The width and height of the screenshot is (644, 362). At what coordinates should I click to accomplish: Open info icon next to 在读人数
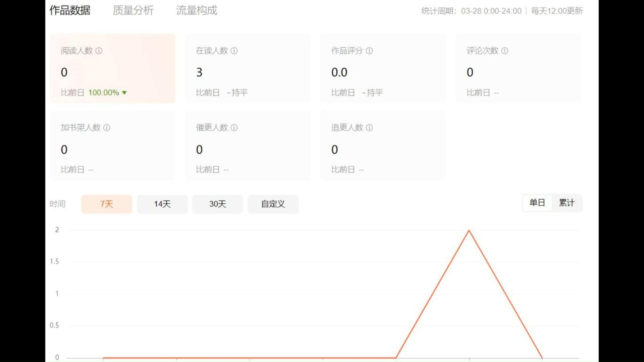(234, 51)
